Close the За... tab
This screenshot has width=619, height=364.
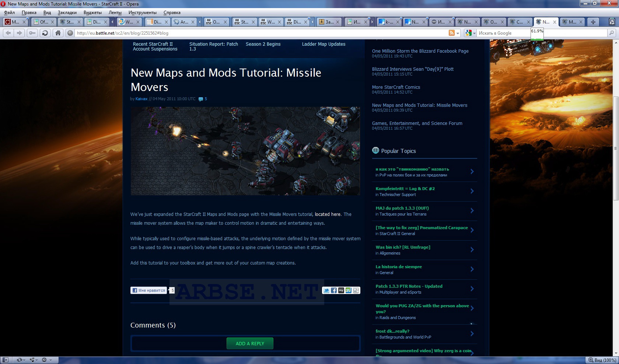tap(338, 22)
